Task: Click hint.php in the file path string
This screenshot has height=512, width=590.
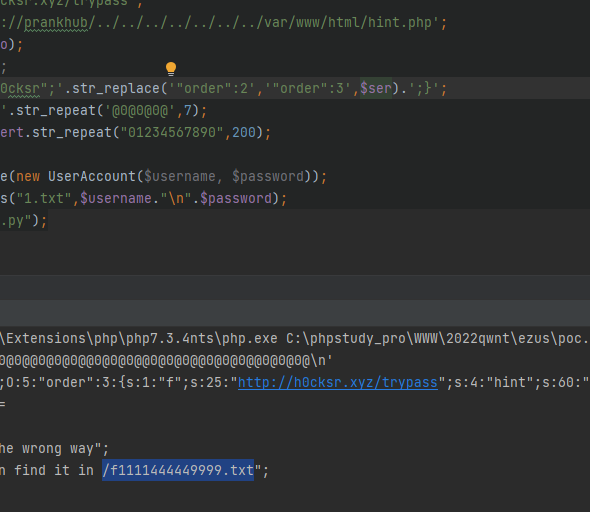Action: point(400,23)
